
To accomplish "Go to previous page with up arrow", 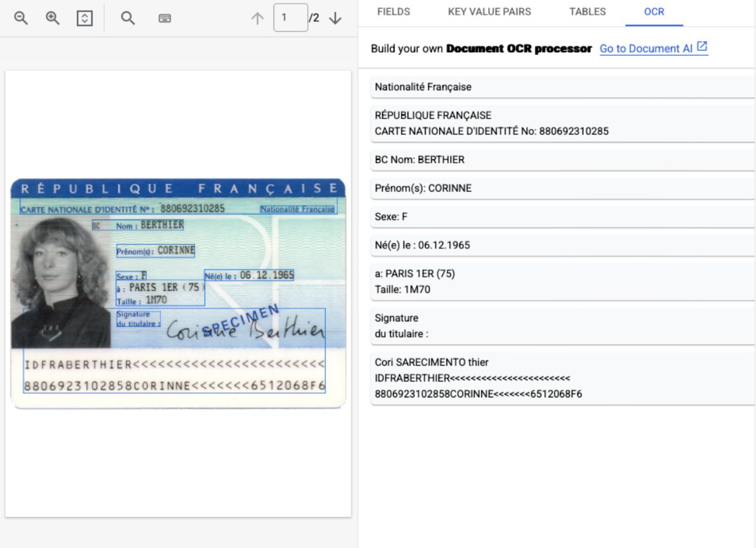I will [x=257, y=19].
